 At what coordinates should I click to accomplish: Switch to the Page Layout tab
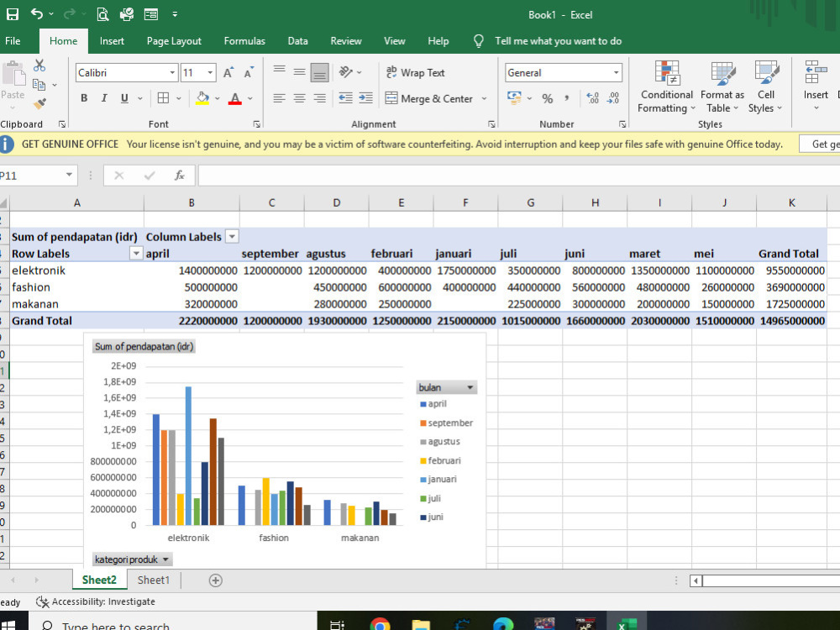pyautogui.click(x=174, y=40)
